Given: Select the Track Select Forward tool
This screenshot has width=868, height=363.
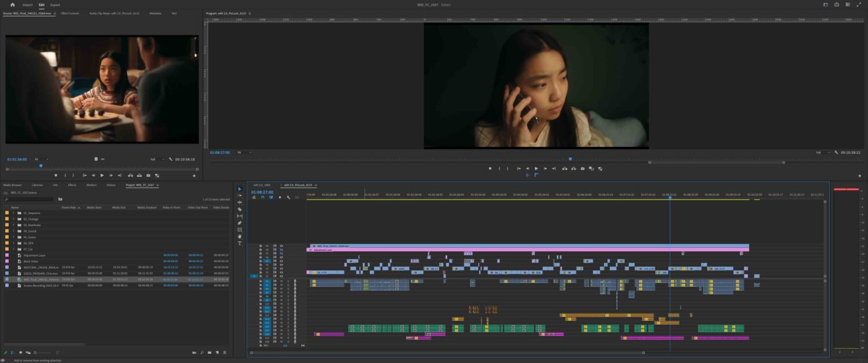Looking at the screenshot, I should [x=240, y=196].
